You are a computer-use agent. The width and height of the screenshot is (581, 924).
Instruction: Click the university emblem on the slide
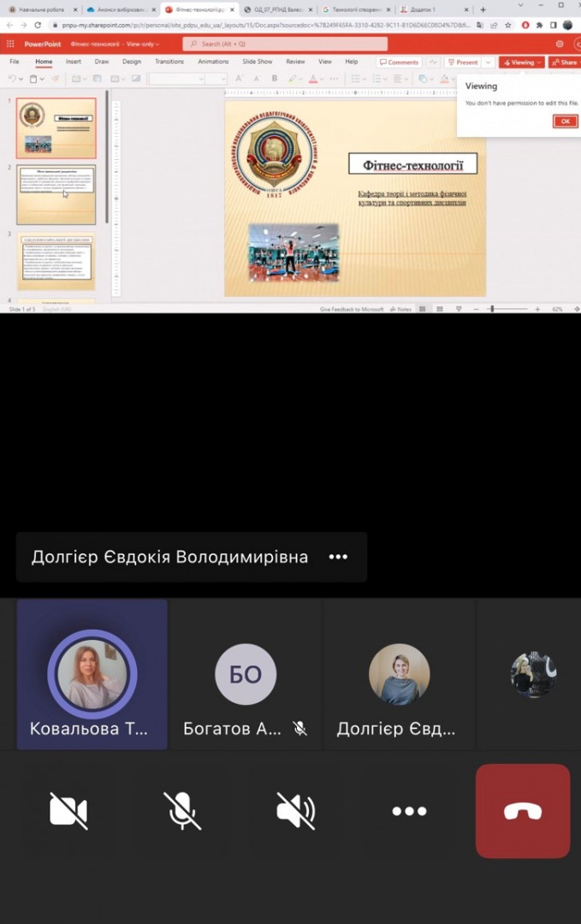click(x=274, y=154)
